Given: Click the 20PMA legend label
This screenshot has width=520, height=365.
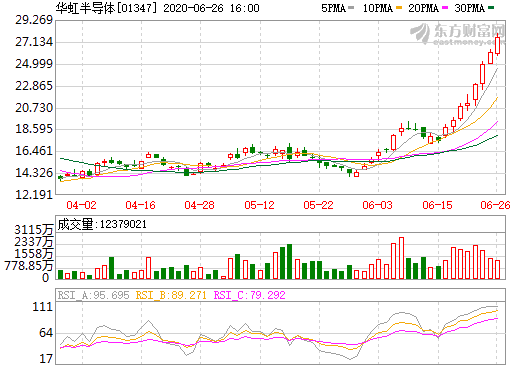Looking at the screenshot, I should tap(423, 8).
